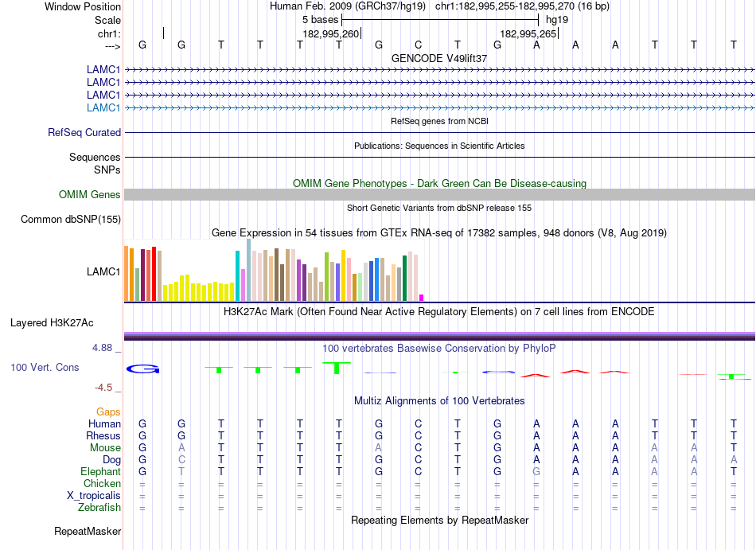Click the orange Gaps label
Image resolution: width=756 pixels, height=550 pixels.
click(x=108, y=412)
